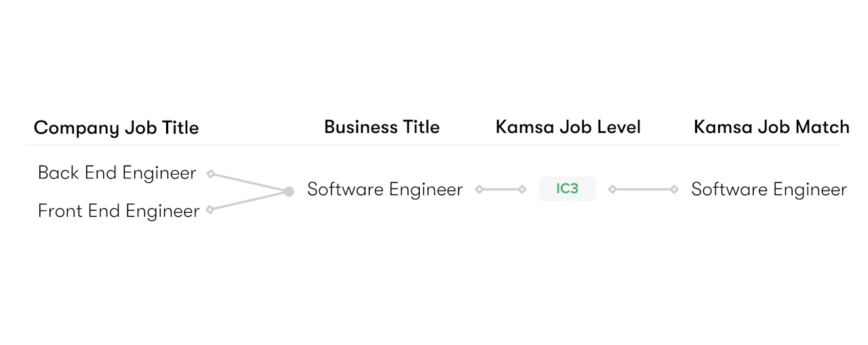
Task: Select the Kamsa Job Level column header
Action: (568, 127)
